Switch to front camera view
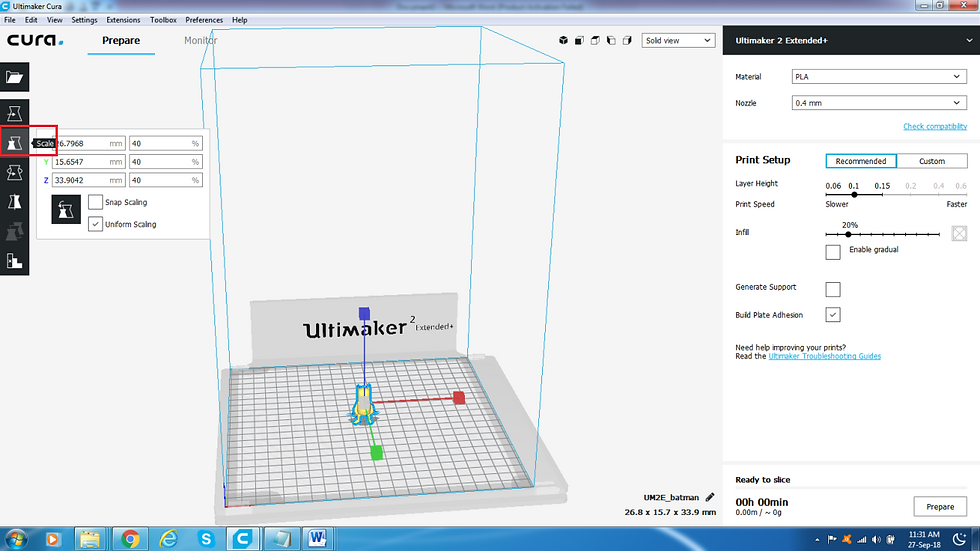 point(579,40)
